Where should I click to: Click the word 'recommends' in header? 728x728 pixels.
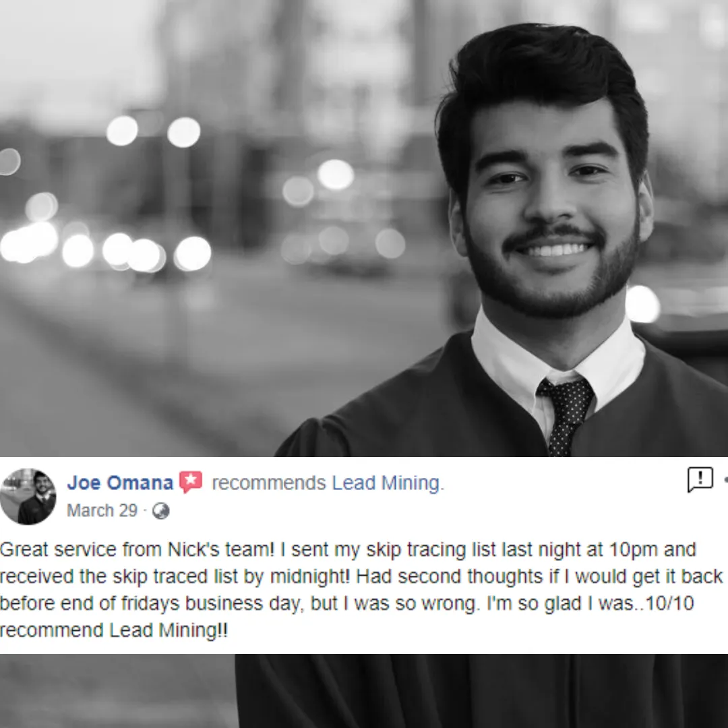[269, 483]
